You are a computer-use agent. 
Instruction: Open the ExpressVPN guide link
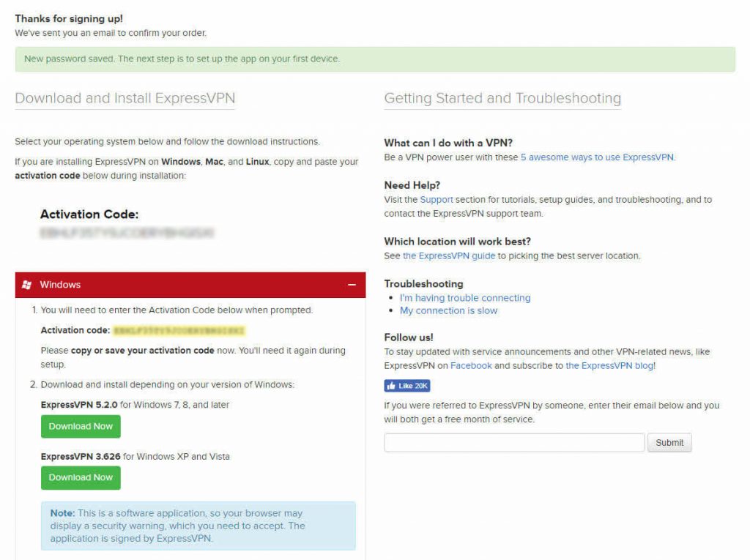pyautogui.click(x=449, y=256)
